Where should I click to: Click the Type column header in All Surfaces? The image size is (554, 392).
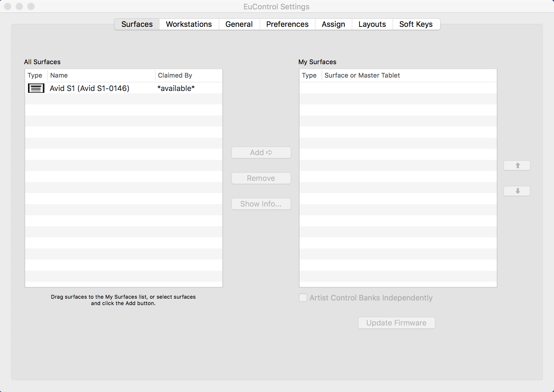pyautogui.click(x=36, y=75)
